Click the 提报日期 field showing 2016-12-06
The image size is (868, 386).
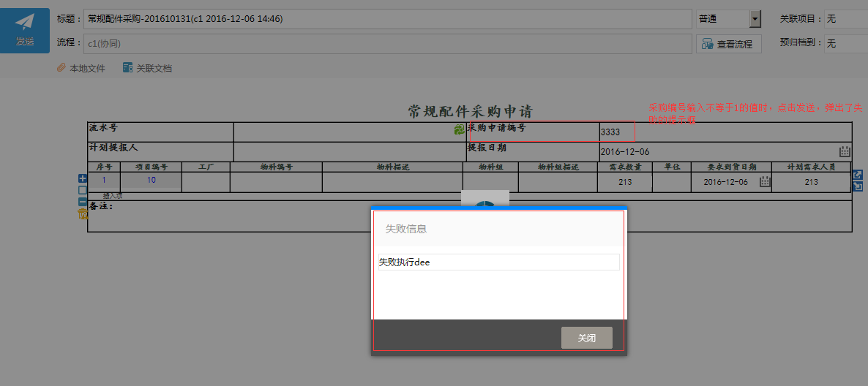(x=719, y=151)
